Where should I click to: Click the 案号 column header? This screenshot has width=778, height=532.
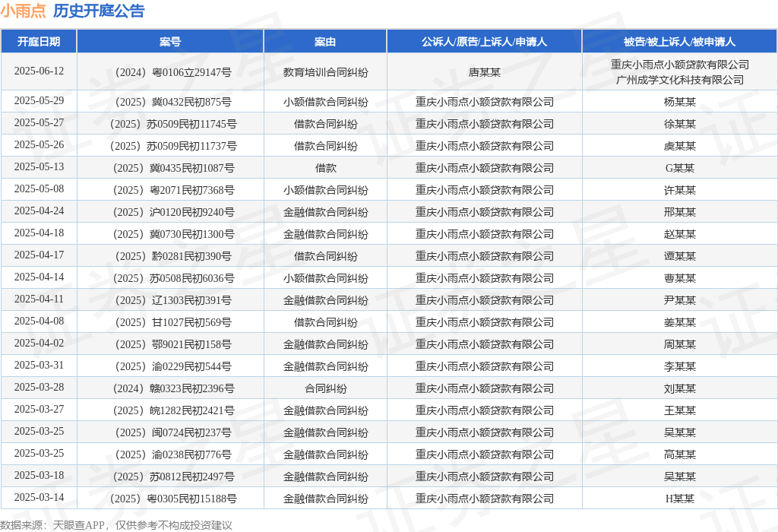170,42
